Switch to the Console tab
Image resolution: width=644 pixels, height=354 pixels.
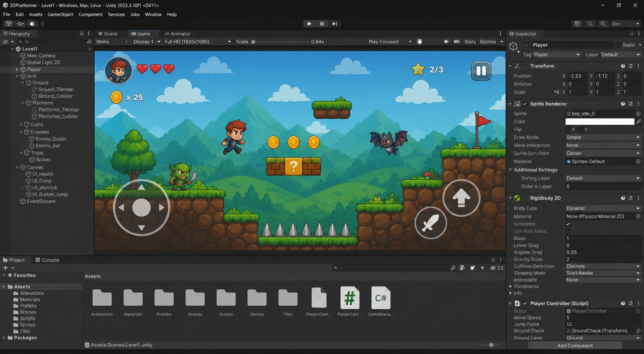tap(47, 260)
